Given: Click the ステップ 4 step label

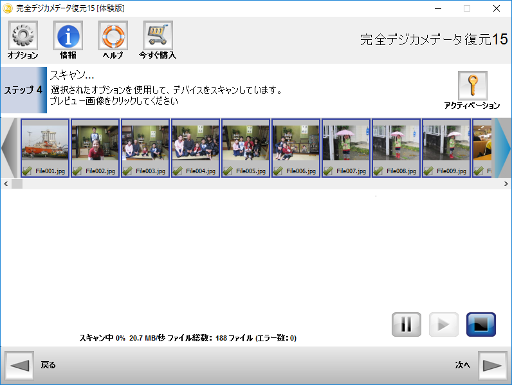Looking at the screenshot, I should [x=23, y=90].
